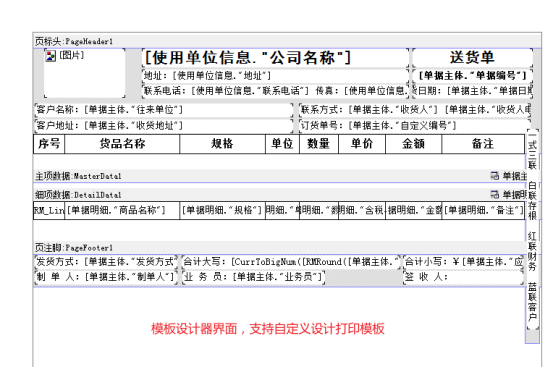This screenshot has height=368, width=554.
Task: Click the 业务员 salesperson field
Action: pos(253,277)
